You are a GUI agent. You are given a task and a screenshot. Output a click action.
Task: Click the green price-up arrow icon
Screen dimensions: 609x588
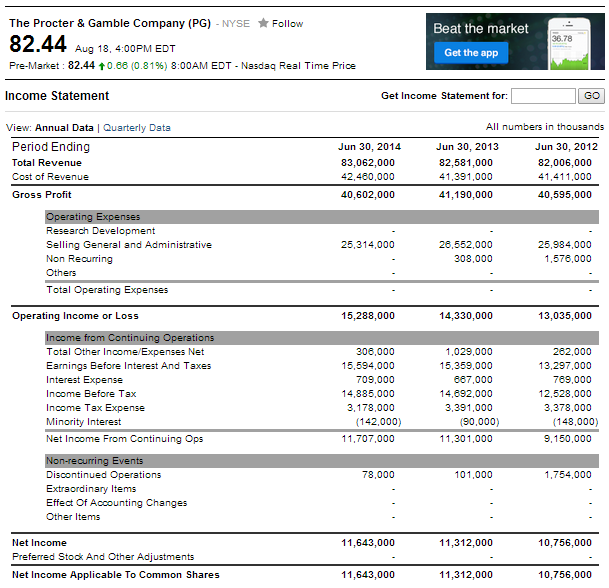pyautogui.click(x=101, y=66)
